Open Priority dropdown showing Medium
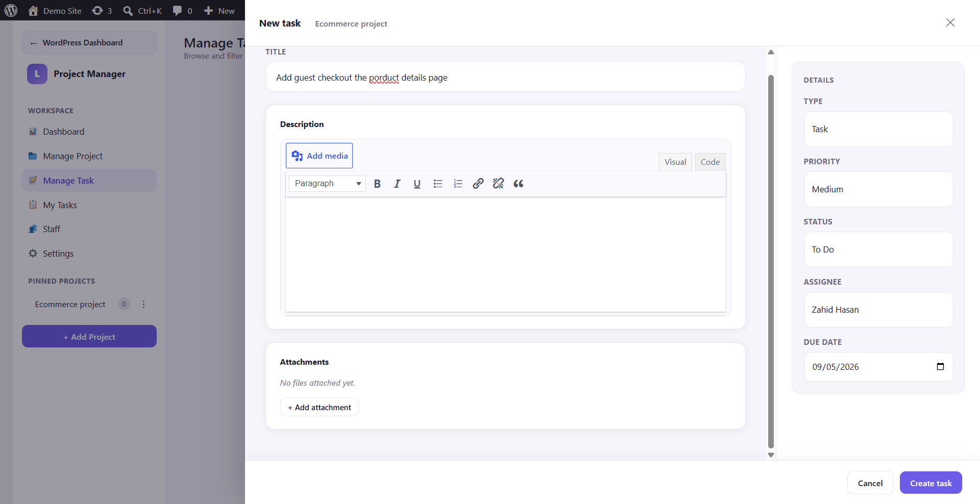This screenshot has height=504, width=980. pos(878,189)
